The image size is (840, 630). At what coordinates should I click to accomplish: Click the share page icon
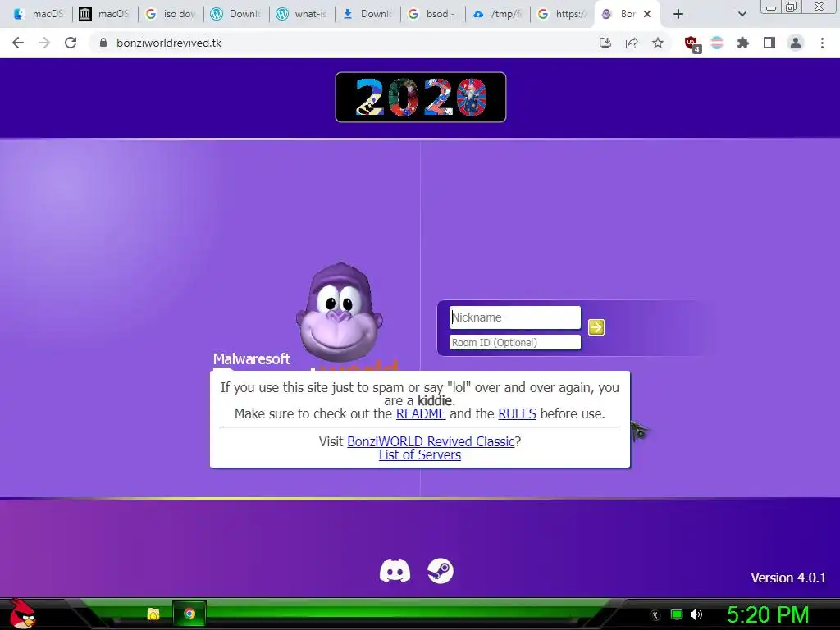click(632, 43)
